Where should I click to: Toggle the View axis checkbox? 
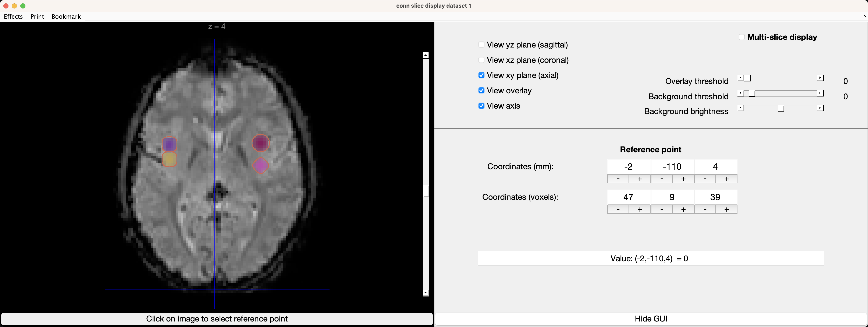[x=481, y=106]
